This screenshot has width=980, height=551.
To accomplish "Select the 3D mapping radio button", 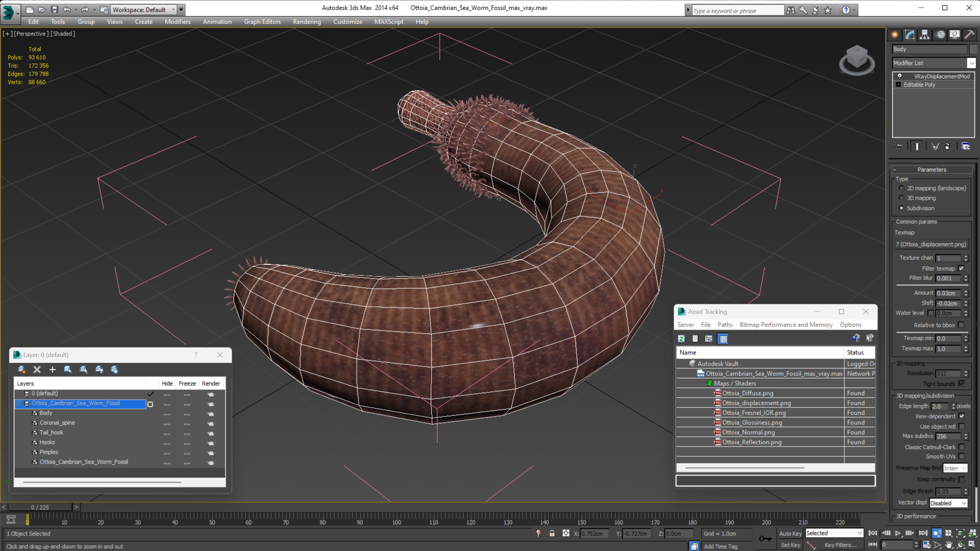I will pyautogui.click(x=901, y=198).
